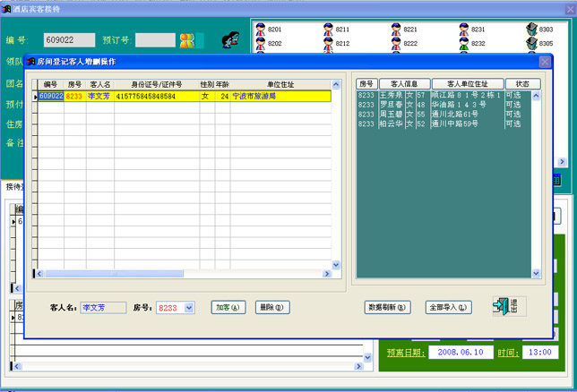Click the 客人名 name input field

click(101, 307)
